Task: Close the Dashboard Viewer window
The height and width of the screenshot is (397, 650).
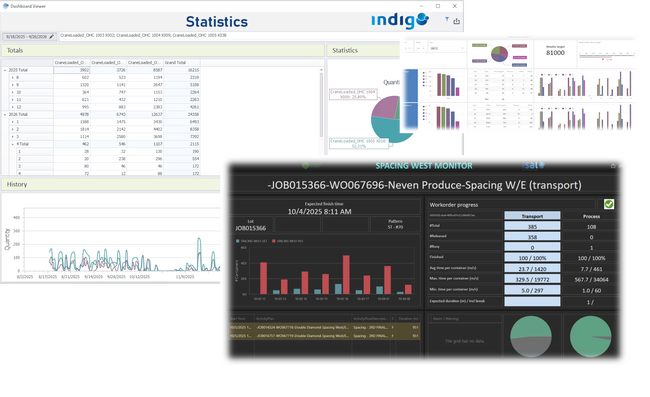Action: coord(455,6)
